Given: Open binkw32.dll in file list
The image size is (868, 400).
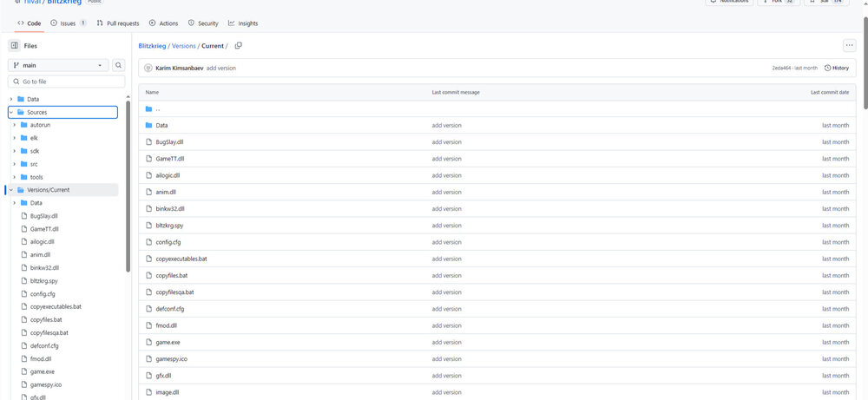Looking at the screenshot, I should [x=170, y=208].
